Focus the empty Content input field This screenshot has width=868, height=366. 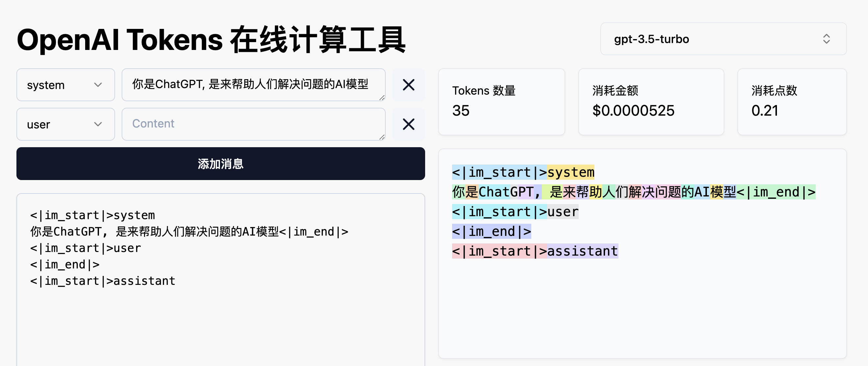(x=253, y=124)
